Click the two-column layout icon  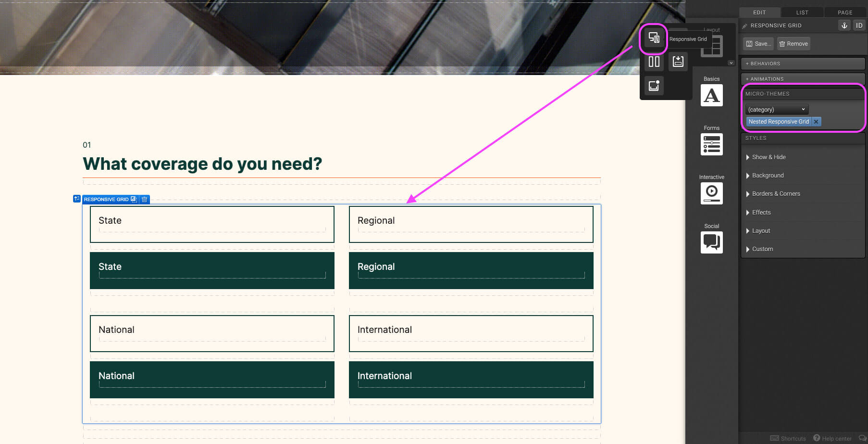(654, 62)
